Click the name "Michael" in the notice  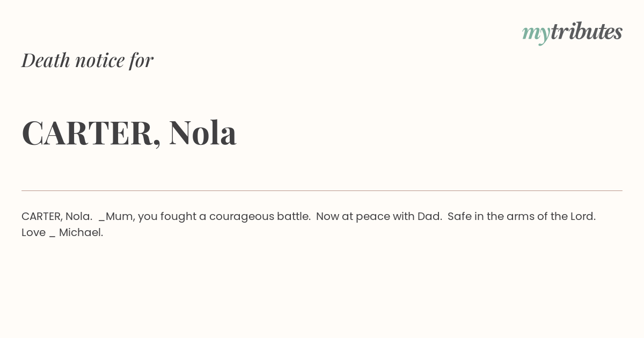tap(81, 232)
